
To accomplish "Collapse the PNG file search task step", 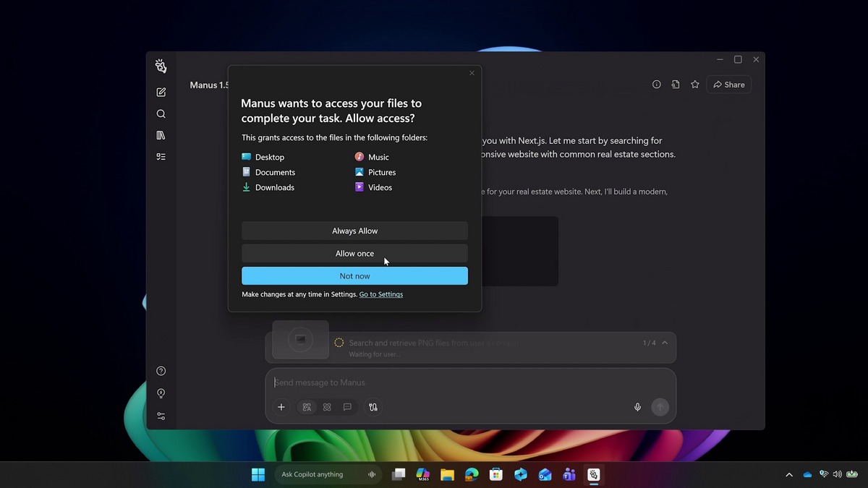I will click(664, 343).
